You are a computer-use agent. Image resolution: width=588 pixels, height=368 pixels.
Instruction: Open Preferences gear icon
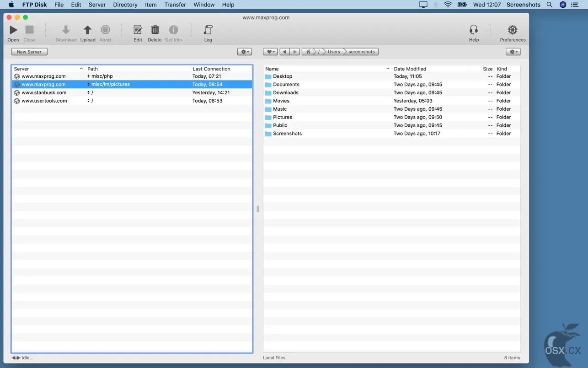(513, 30)
